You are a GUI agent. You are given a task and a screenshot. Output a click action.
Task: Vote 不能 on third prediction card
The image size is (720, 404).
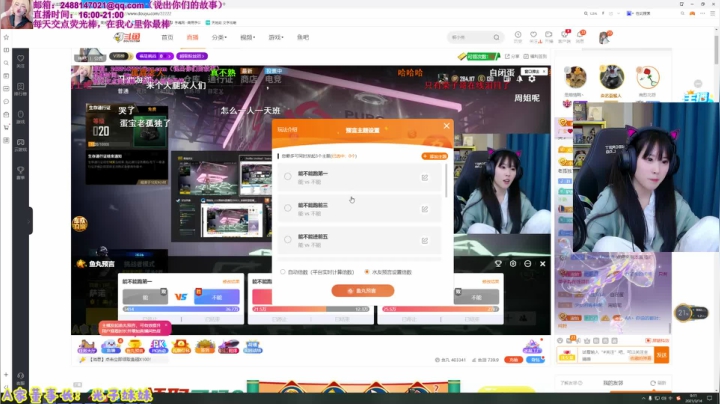click(476, 297)
